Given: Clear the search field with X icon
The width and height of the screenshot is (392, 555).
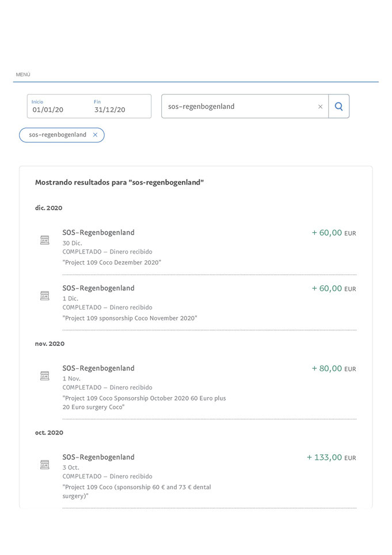Looking at the screenshot, I should pyautogui.click(x=320, y=107).
